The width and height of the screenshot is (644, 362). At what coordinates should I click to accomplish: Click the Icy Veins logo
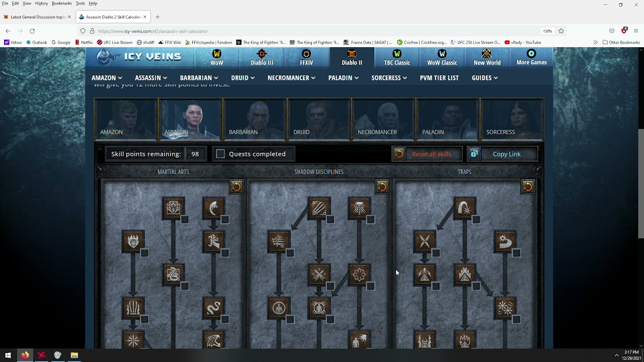click(139, 56)
